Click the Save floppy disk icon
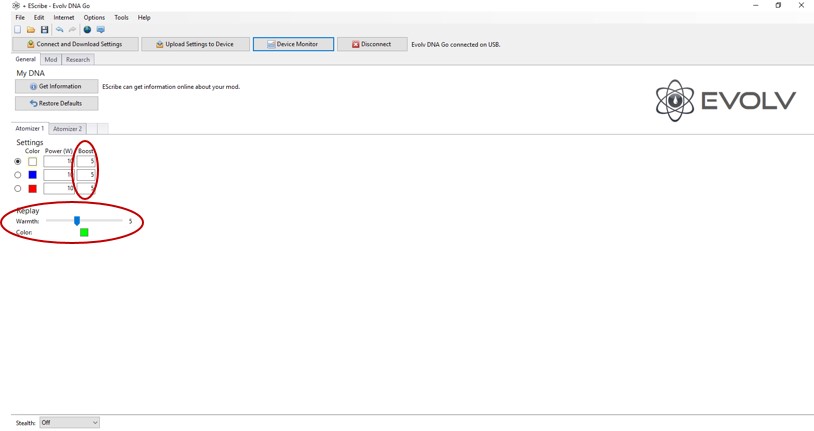 coord(44,30)
